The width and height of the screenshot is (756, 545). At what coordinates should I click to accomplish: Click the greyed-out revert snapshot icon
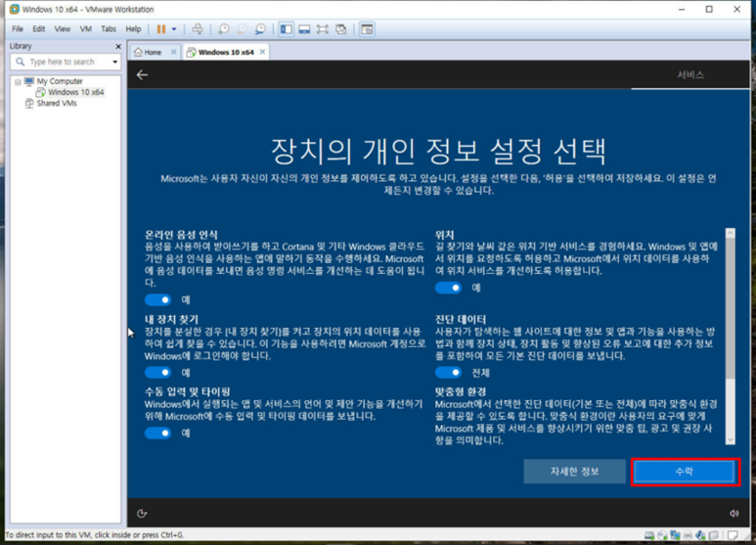[242, 29]
